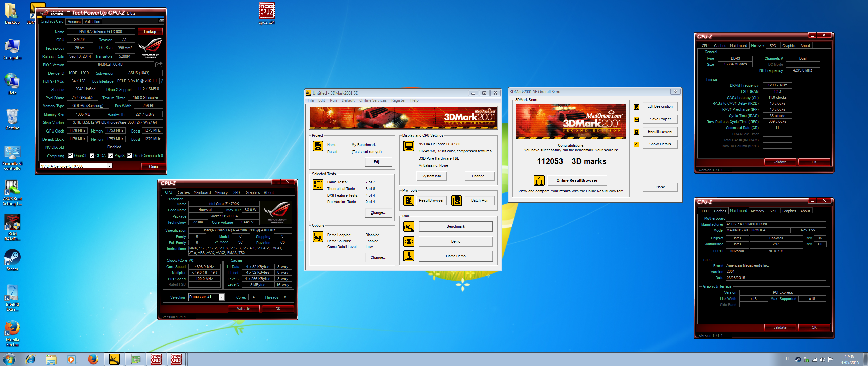The width and height of the screenshot is (868, 366).
Task: Open Graphics tab in Mainboard CPU-Z window
Action: click(789, 211)
